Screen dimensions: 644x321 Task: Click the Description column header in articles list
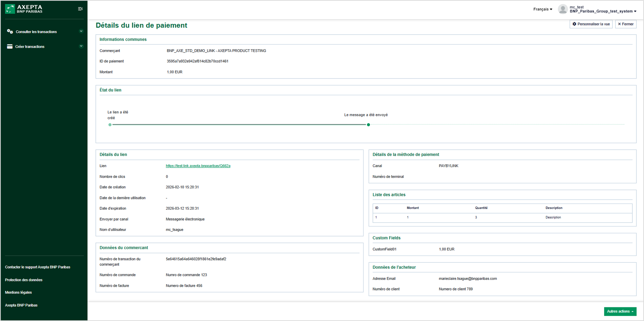click(x=554, y=208)
